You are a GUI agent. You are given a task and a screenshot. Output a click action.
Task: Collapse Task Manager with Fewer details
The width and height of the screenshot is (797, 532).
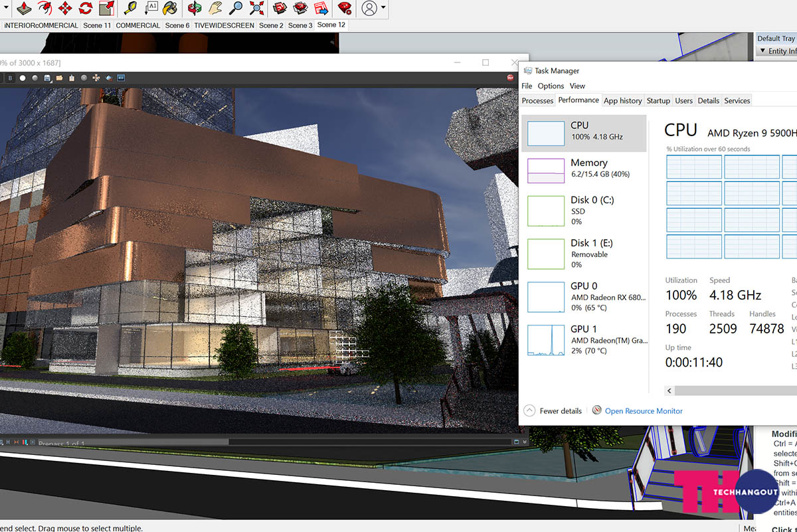[x=553, y=411]
